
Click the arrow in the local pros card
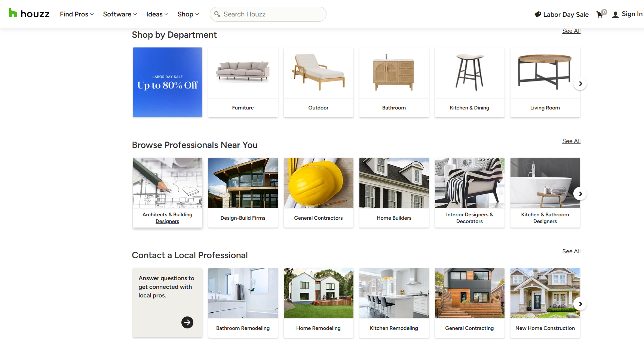(x=187, y=322)
